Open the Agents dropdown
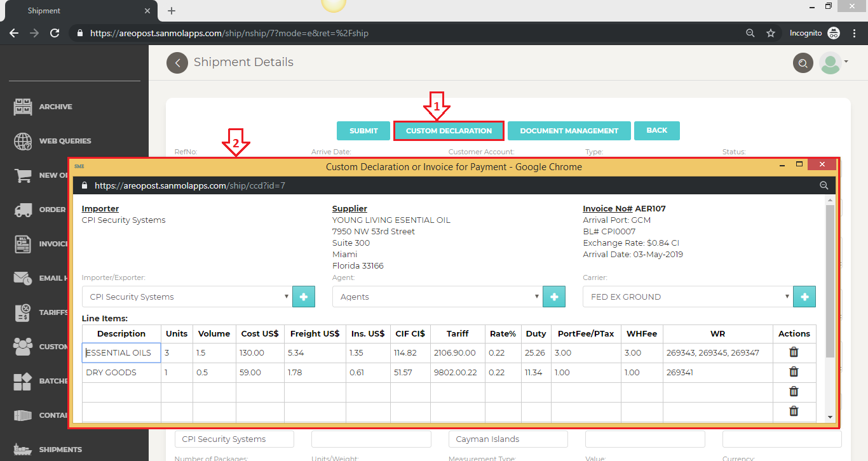Viewport: 868px width, 461px height. 437,297
